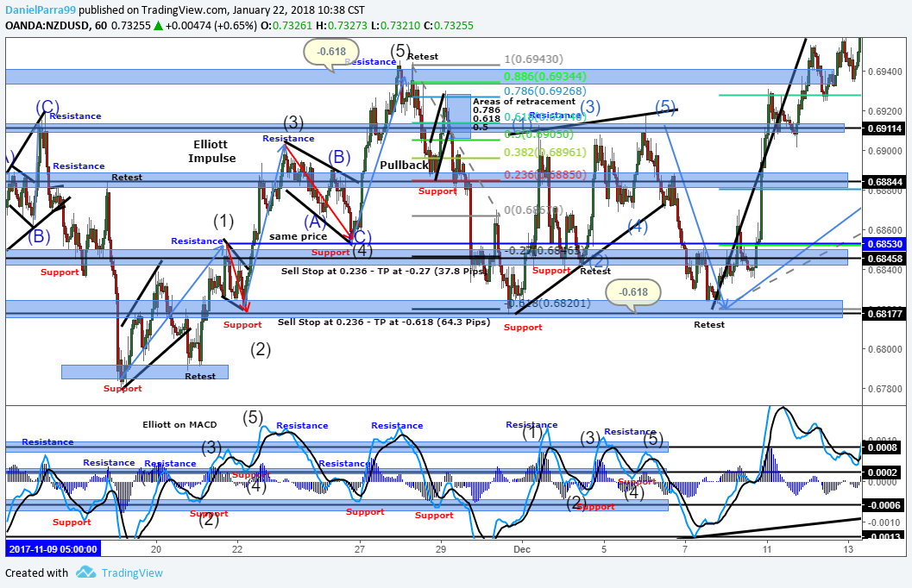Click the 0.68844 price axis label
This screenshot has width=912, height=588.
885,182
